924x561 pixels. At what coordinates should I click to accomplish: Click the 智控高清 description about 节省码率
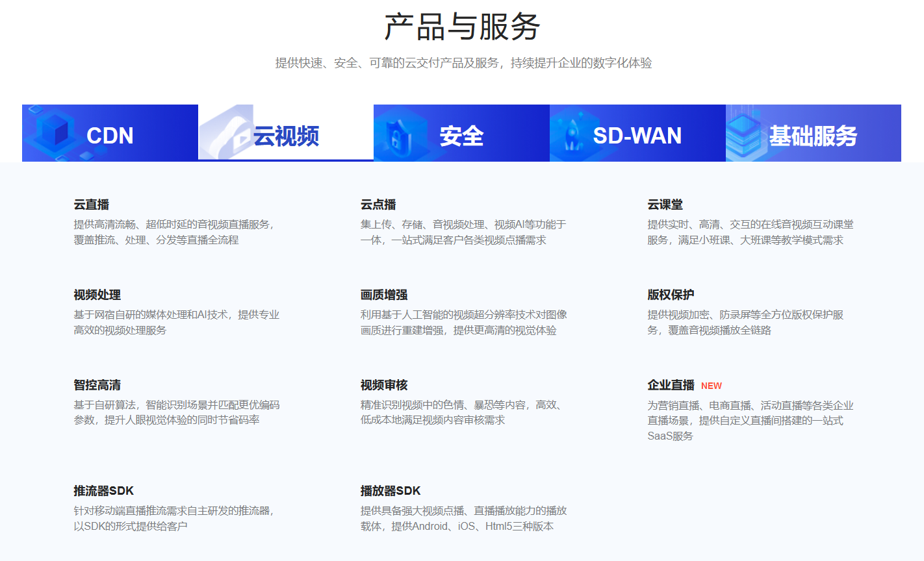[x=177, y=412]
